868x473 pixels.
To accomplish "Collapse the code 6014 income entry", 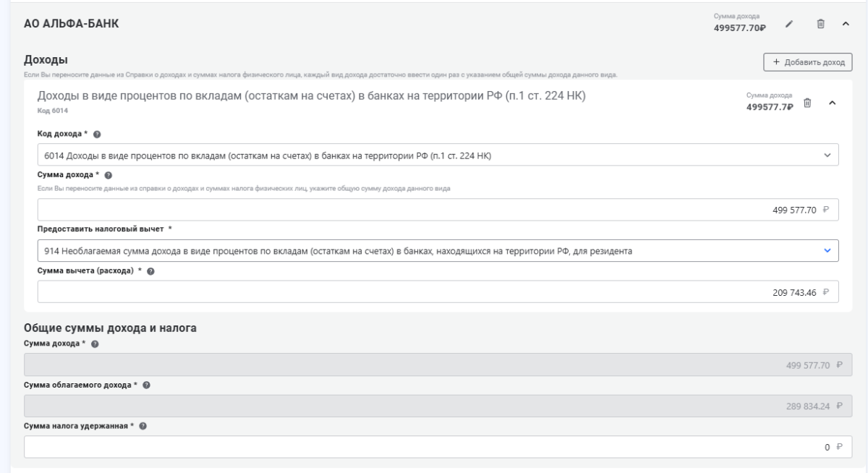I will click(831, 106).
